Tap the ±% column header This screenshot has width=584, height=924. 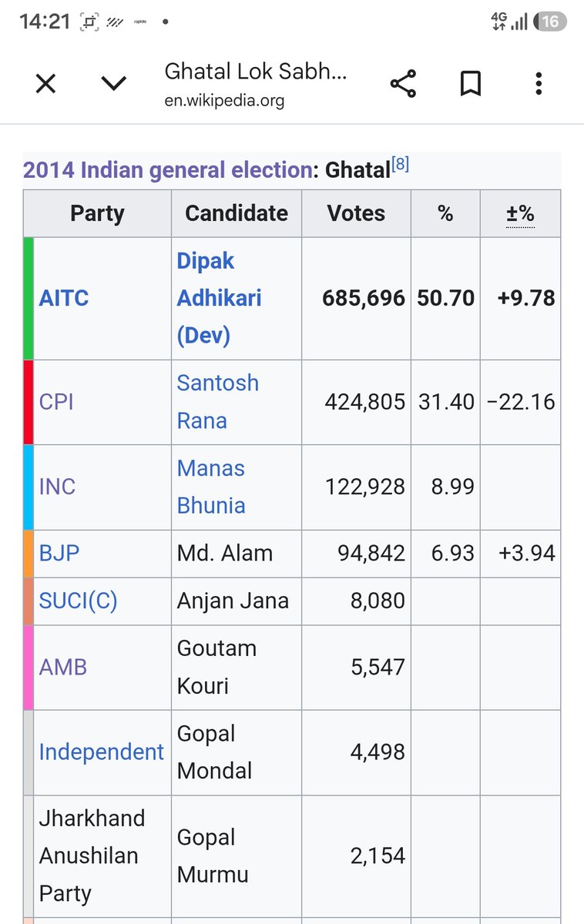(520, 213)
